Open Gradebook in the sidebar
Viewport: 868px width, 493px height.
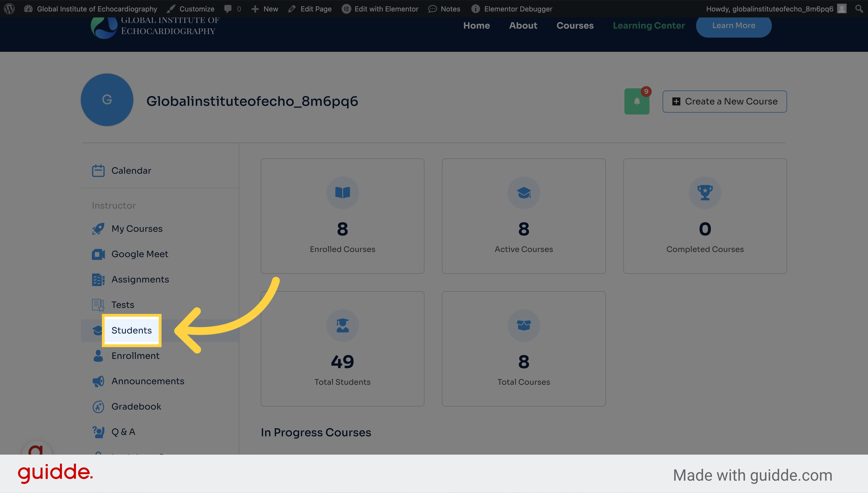click(136, 407)
